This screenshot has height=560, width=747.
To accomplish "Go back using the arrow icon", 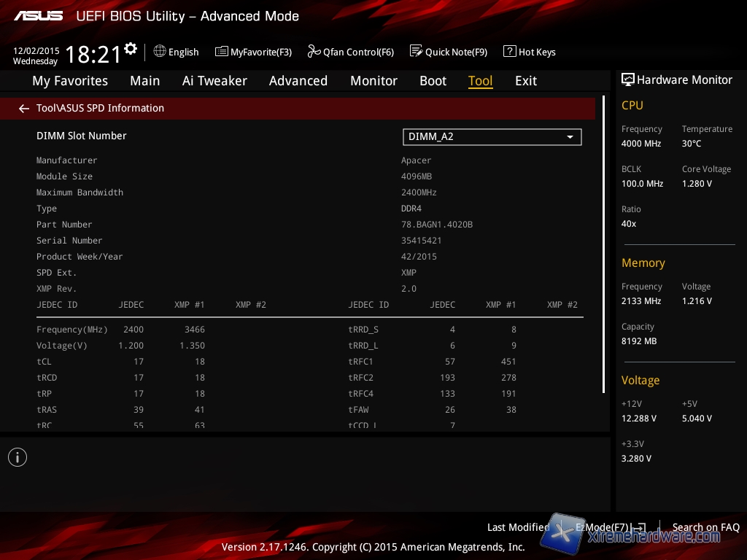I will (24, 108).
